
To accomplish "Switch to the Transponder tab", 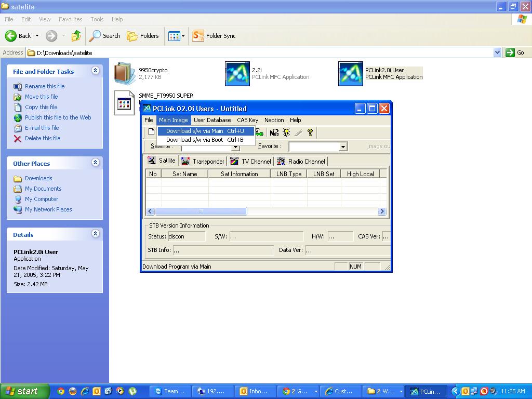I will 203,162.
